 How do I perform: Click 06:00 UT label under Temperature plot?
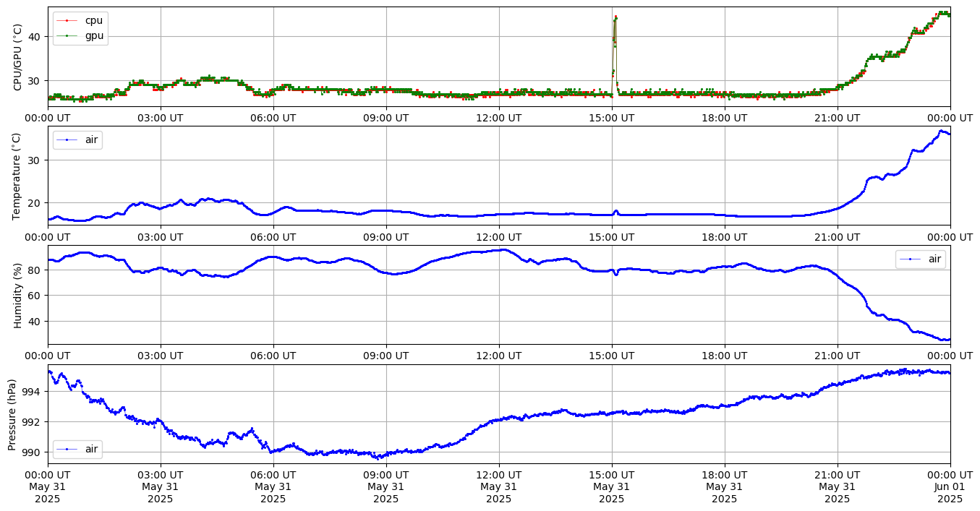tap(273, 236)
